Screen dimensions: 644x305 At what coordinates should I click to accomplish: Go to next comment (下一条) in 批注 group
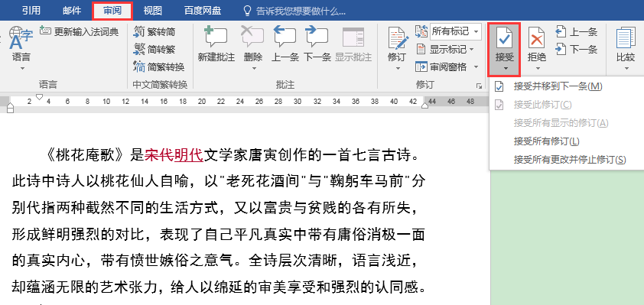pos(317,44)
